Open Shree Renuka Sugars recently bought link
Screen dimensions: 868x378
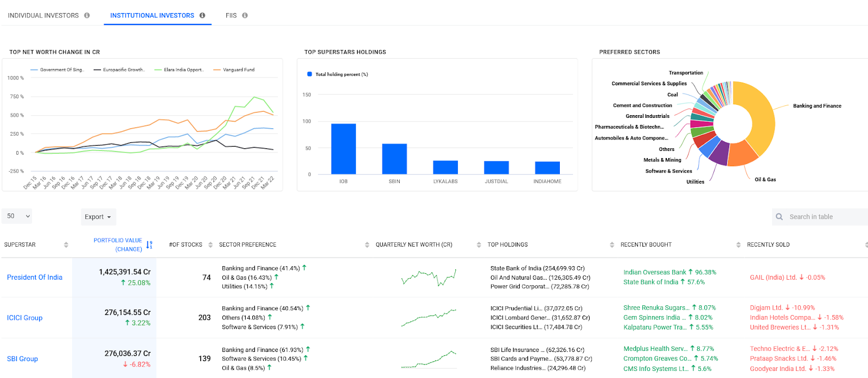[656, 308]
